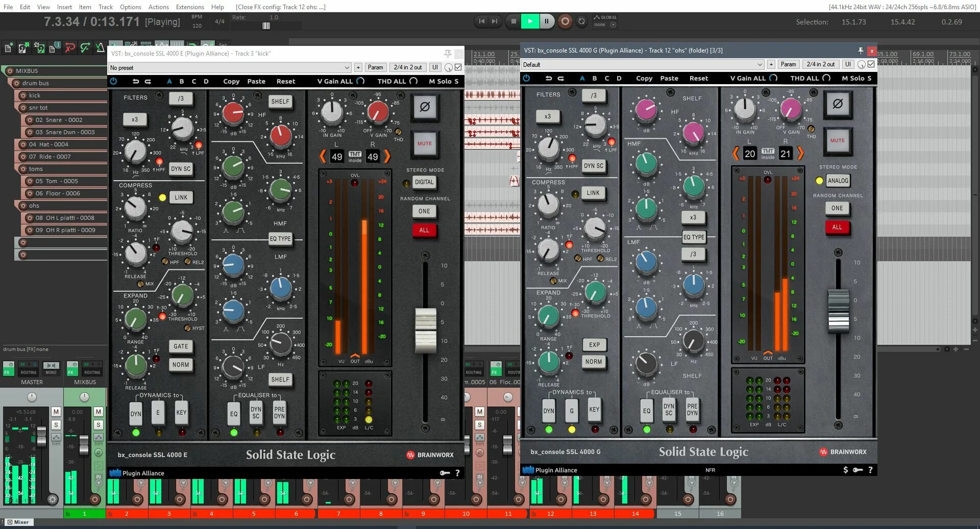Pause playback in the transport bar
The width and height of the screenshot is (980, 529).
tap(547, 21)
